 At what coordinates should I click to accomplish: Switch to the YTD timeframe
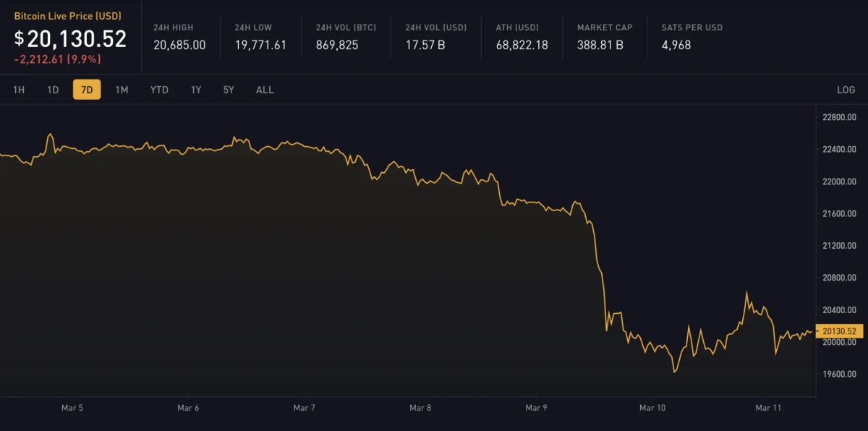[159, 90]
